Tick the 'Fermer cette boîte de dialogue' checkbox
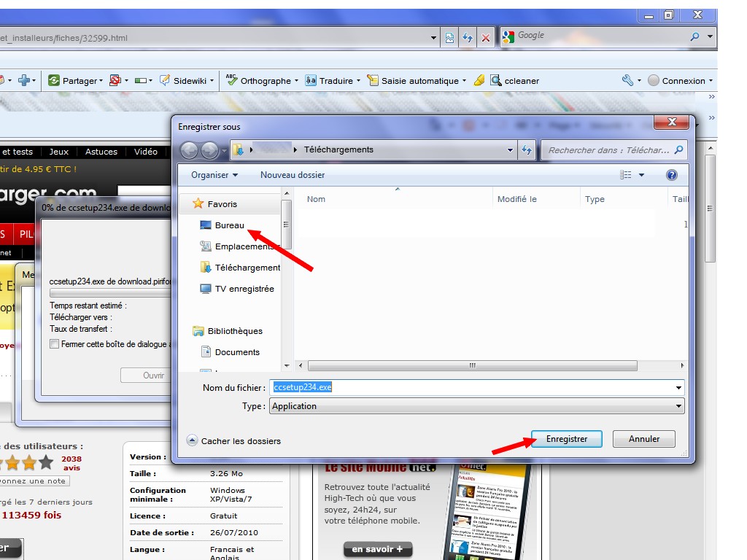Screen dimensions: 747x560 (x=55, y=344)
